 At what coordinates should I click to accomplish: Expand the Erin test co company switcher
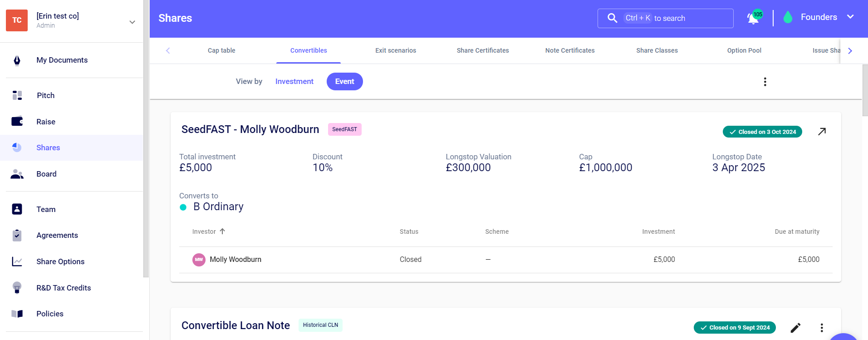(x=132, y=22)
